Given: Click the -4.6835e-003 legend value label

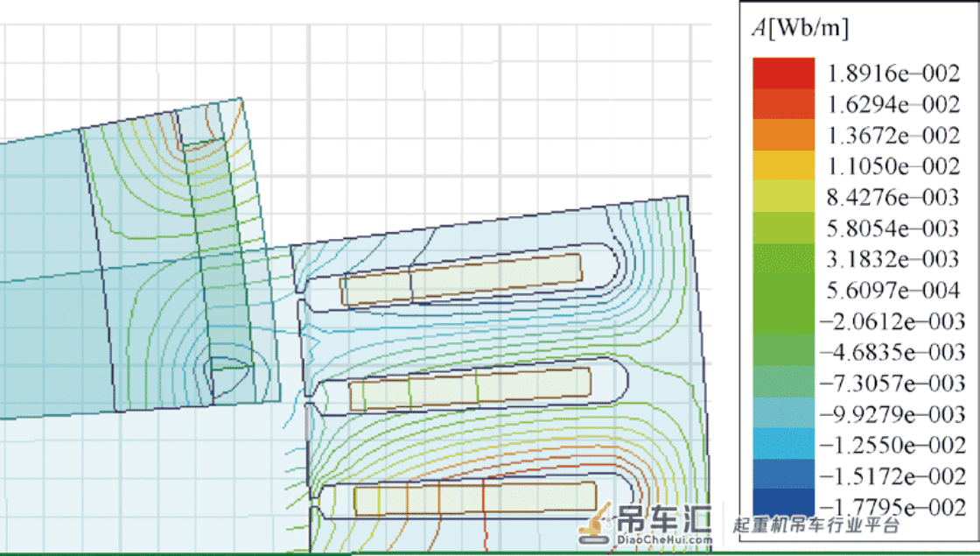Looking at the screenshot, I should 892,352.
